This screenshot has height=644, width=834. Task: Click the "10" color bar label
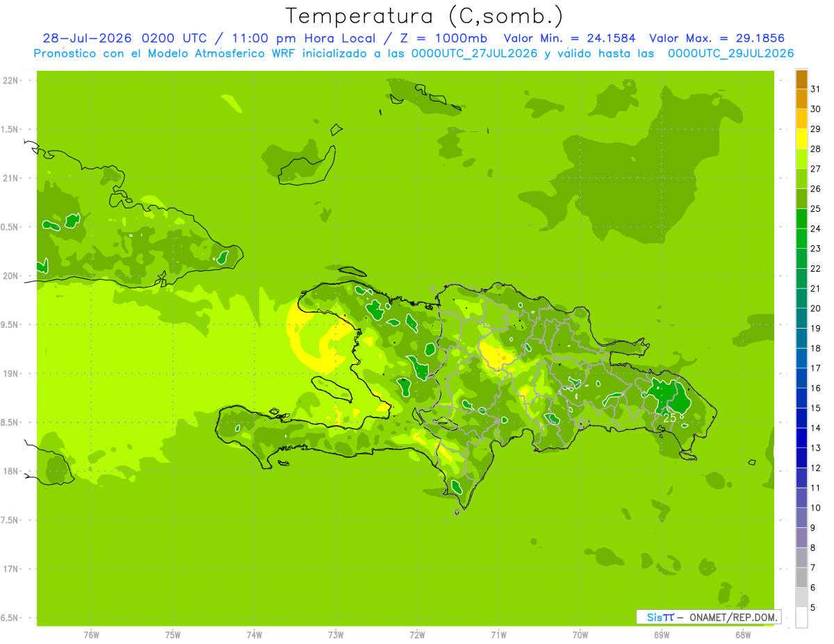coord(816,508)
